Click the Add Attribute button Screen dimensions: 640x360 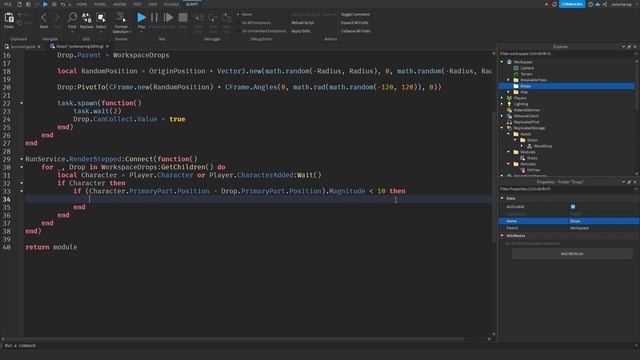[572, 253]
